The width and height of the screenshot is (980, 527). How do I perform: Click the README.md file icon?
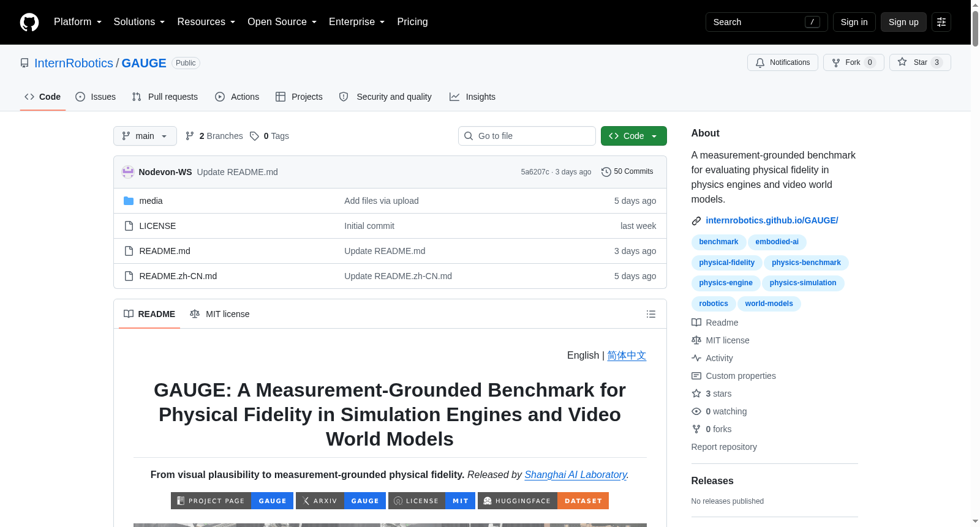tap(129, 251)
